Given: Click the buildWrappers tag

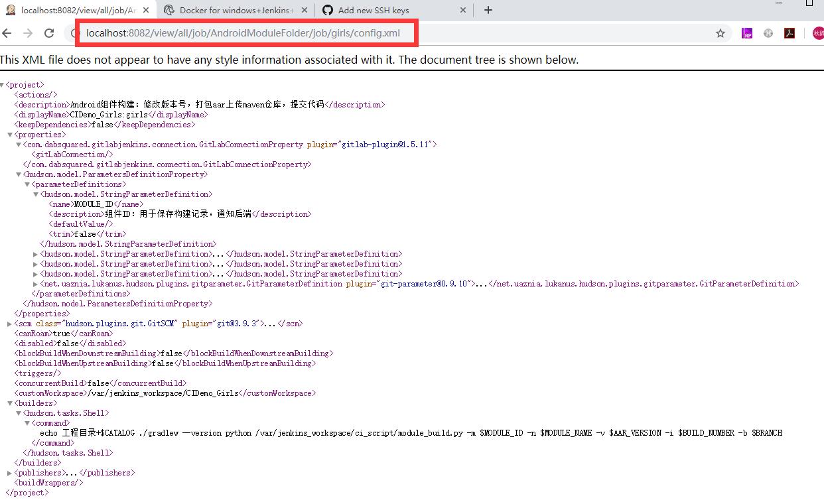Looking at the screenshot, I should tap(48, 483).
